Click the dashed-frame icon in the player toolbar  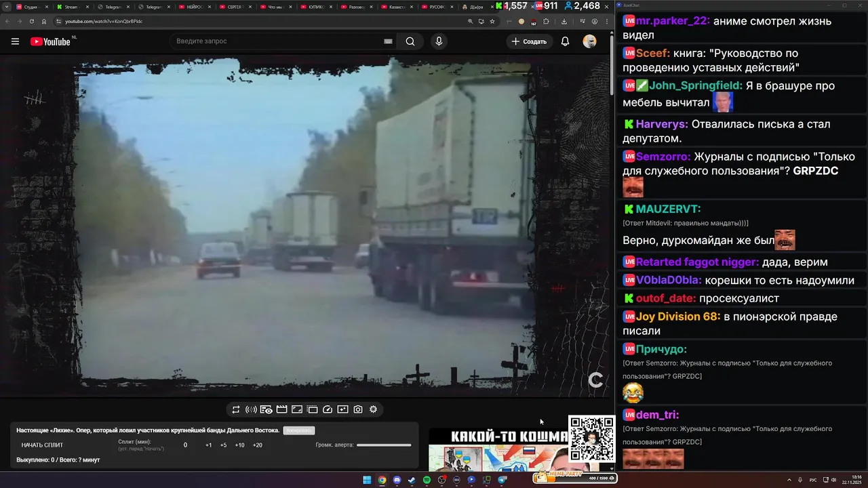[x=312, y=409]
